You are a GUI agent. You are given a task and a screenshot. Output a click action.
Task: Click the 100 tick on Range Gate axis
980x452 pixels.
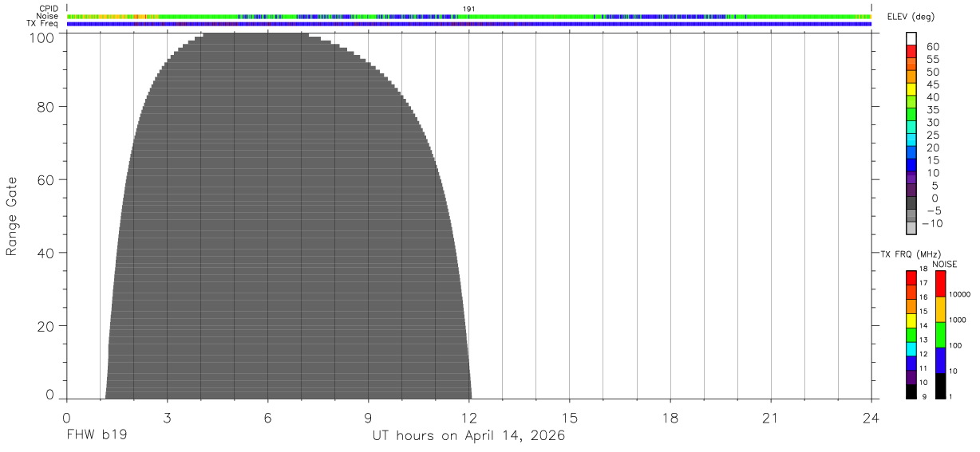(44, 37)
